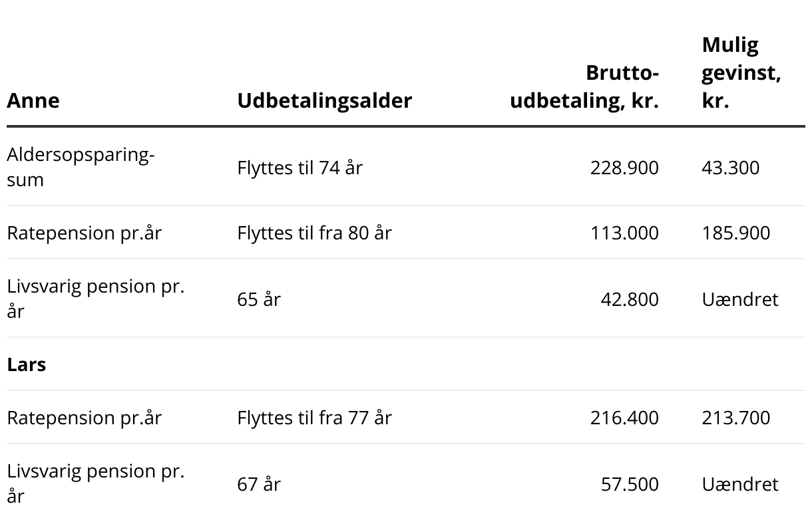Viewport: 812px width, 528px height.
Task: Click the 'Flyttes til 74 år' cell
Action: 300,167
